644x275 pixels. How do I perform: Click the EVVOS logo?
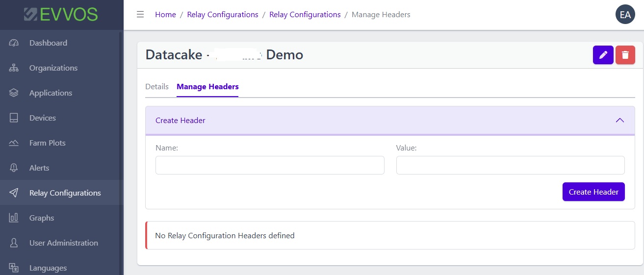61,15
